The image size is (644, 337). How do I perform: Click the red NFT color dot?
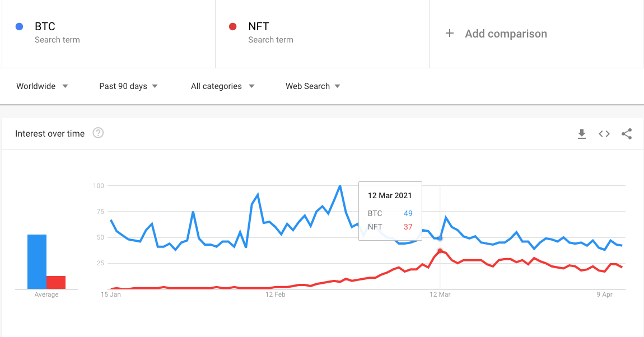pyautogui.click(x=233, y=27)
